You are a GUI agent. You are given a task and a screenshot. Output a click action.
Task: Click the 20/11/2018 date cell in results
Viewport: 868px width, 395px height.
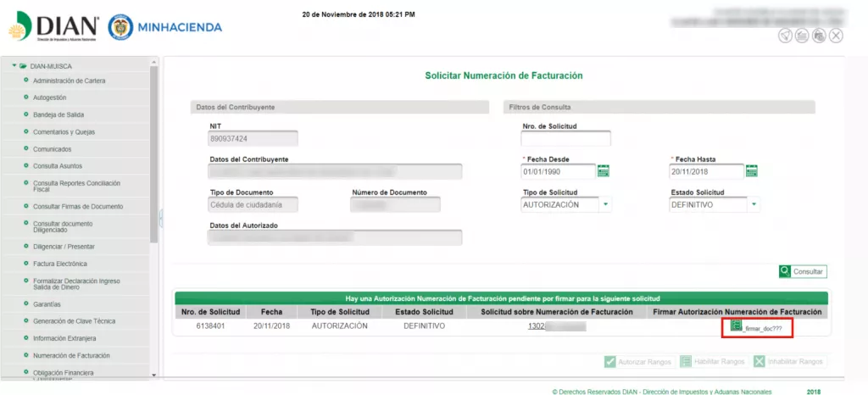pyautogui.click(x=271, y=326)
